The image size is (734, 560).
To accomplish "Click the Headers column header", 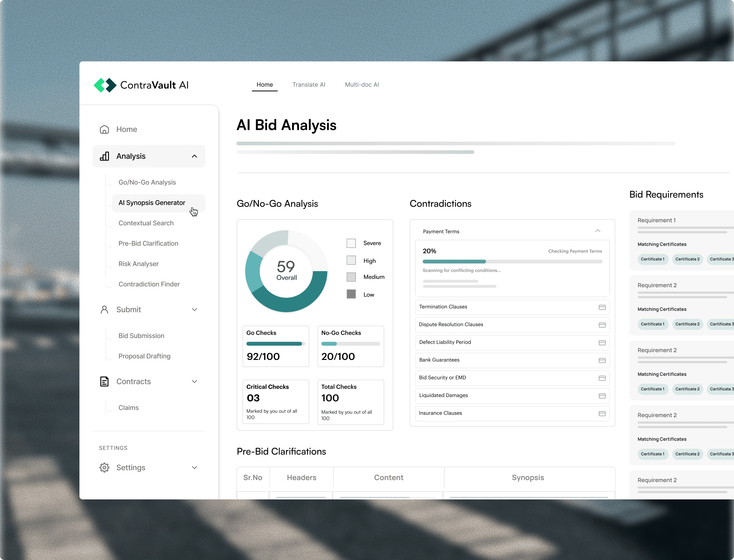I will [302, 478].
